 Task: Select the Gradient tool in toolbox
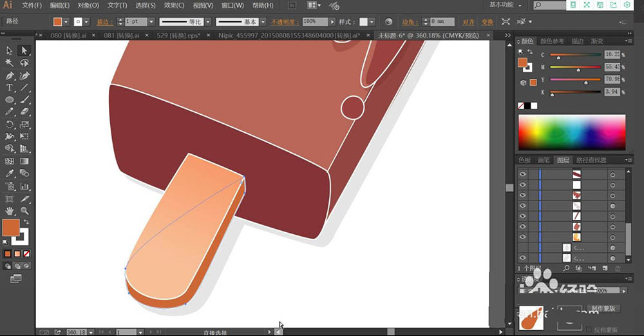coord(24,161)
